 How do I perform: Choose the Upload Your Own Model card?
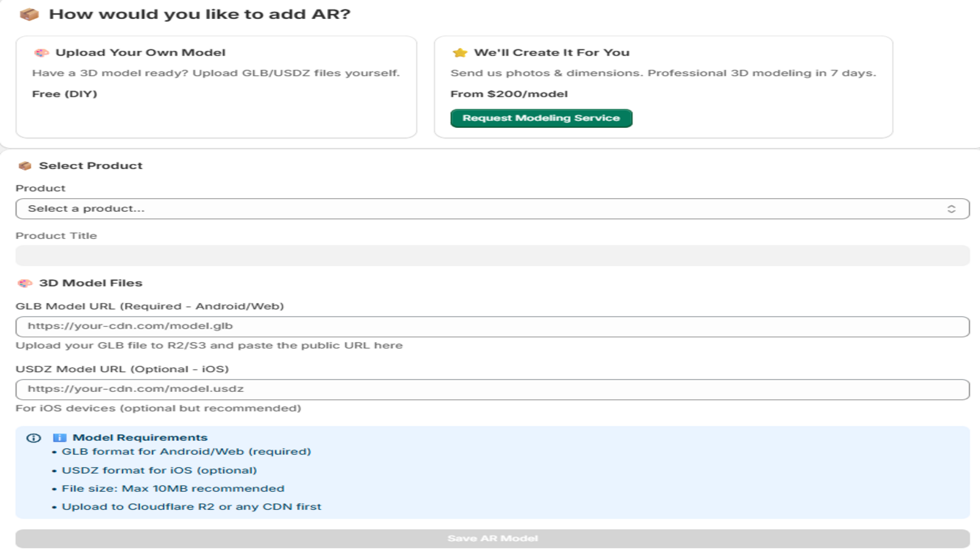[216, 87]
